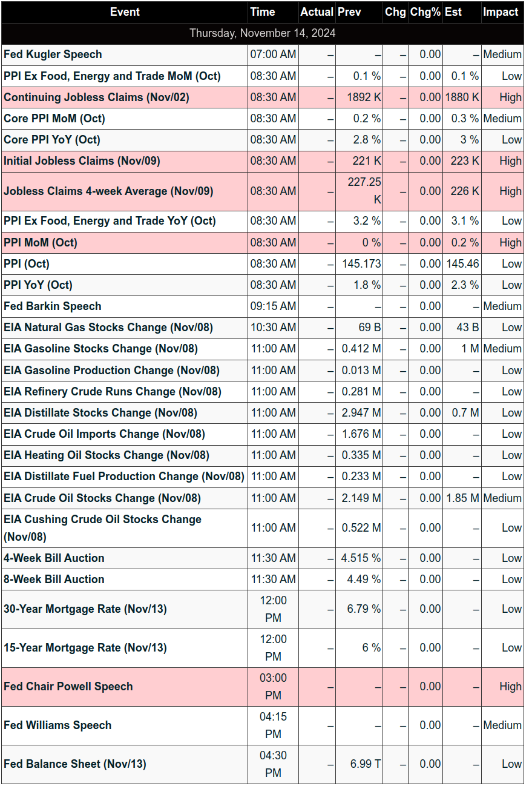Click the Actual column header
The height and width of the screenshot is (789, 532).
tap(317, 12)
